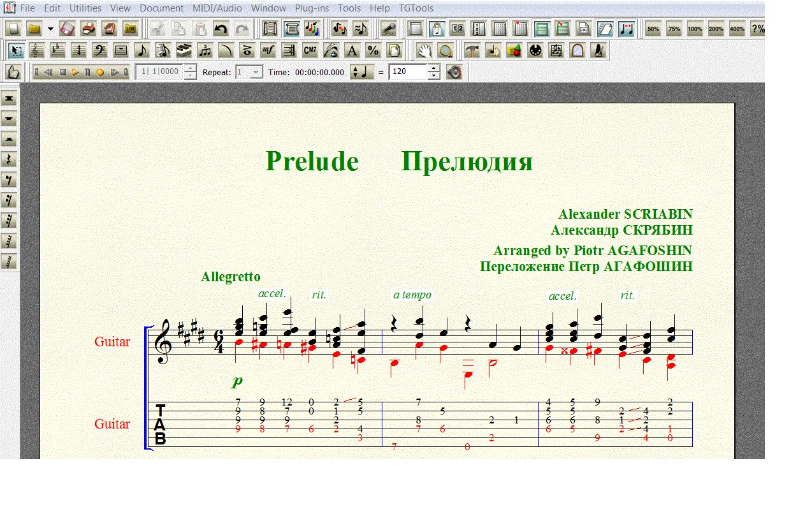Pick the Key Signature tool
The width and height of the screenshot is (812, 521).
tap(58, 50)
